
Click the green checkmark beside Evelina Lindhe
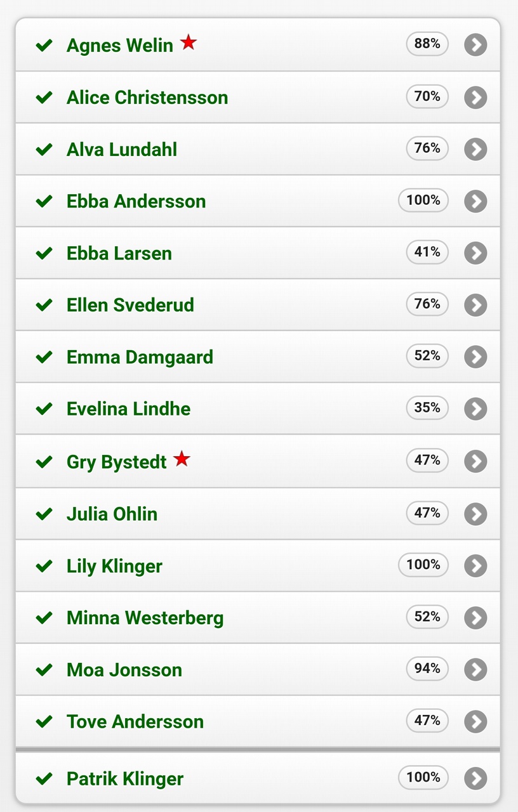tap(44, 410)
